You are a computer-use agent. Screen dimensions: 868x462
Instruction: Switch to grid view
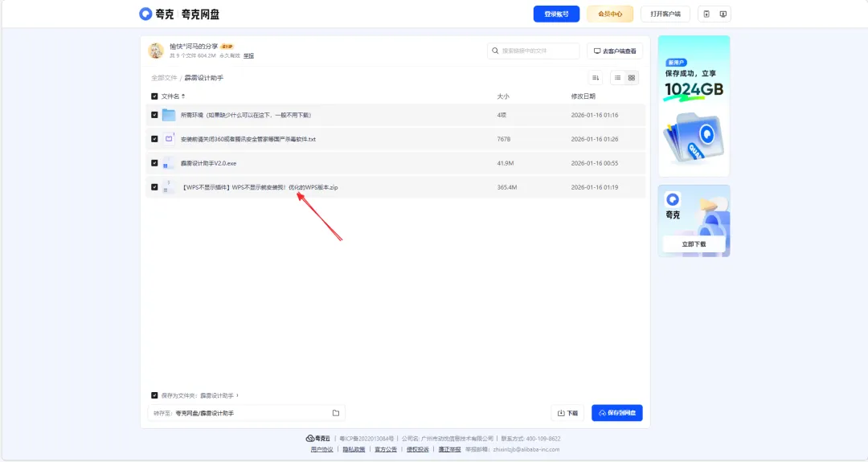(x=632, y=78)
